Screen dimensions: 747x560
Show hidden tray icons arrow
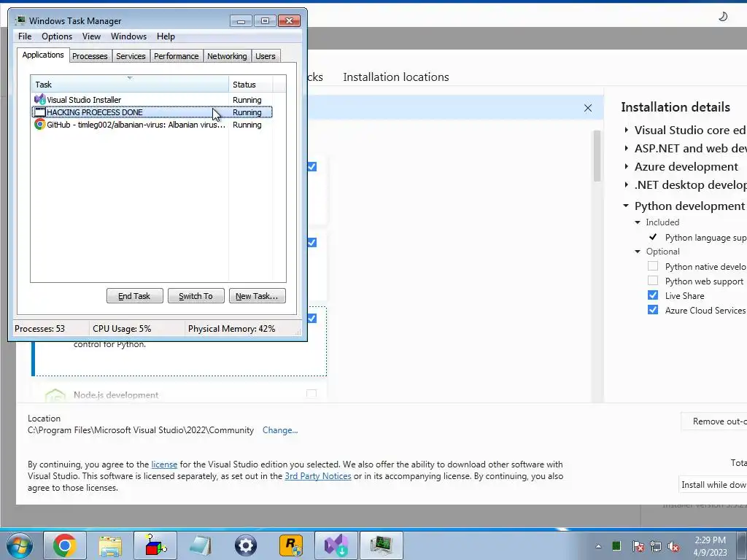(x=598, y=546)
